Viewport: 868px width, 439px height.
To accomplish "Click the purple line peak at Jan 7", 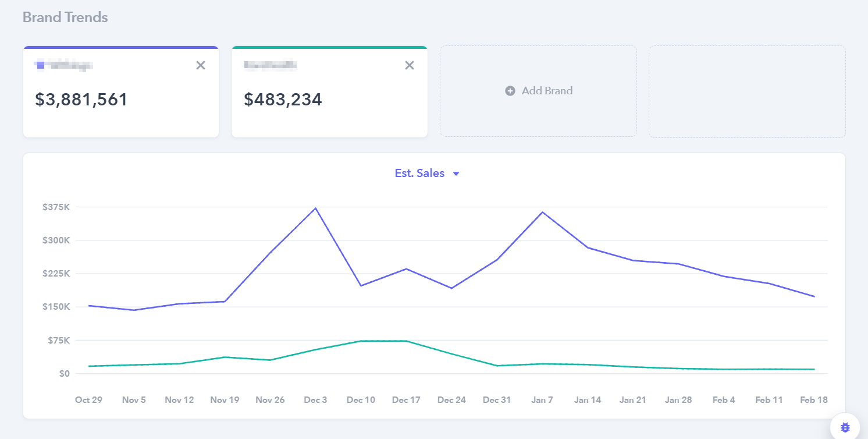I will (542, 212).
